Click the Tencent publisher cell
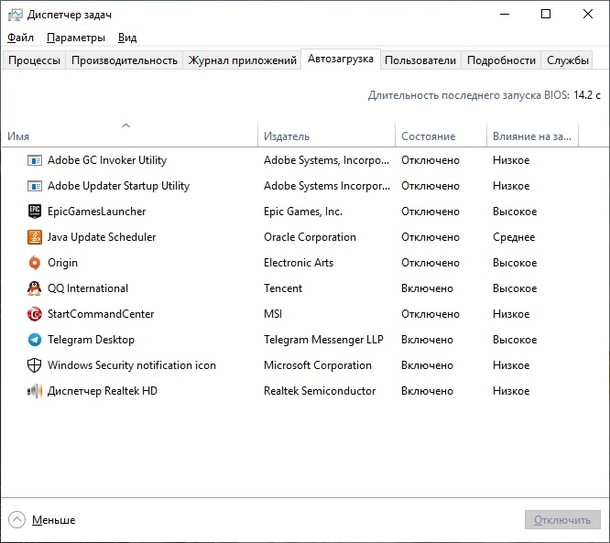This screenshot has width=610, height=543. (283, 289)
